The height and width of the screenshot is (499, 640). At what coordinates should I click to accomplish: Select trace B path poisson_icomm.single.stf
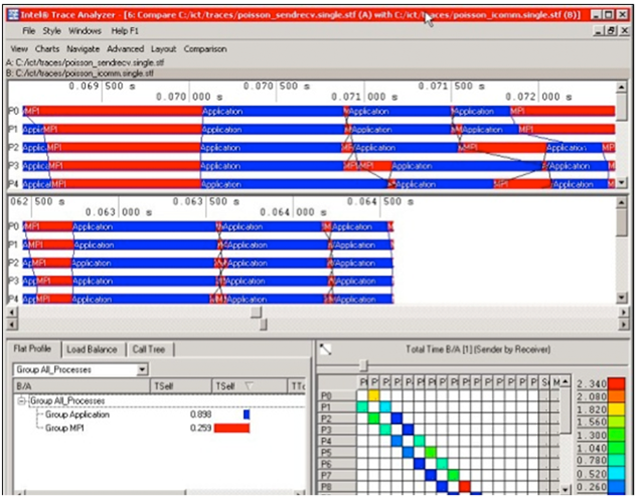pos(80,73)
